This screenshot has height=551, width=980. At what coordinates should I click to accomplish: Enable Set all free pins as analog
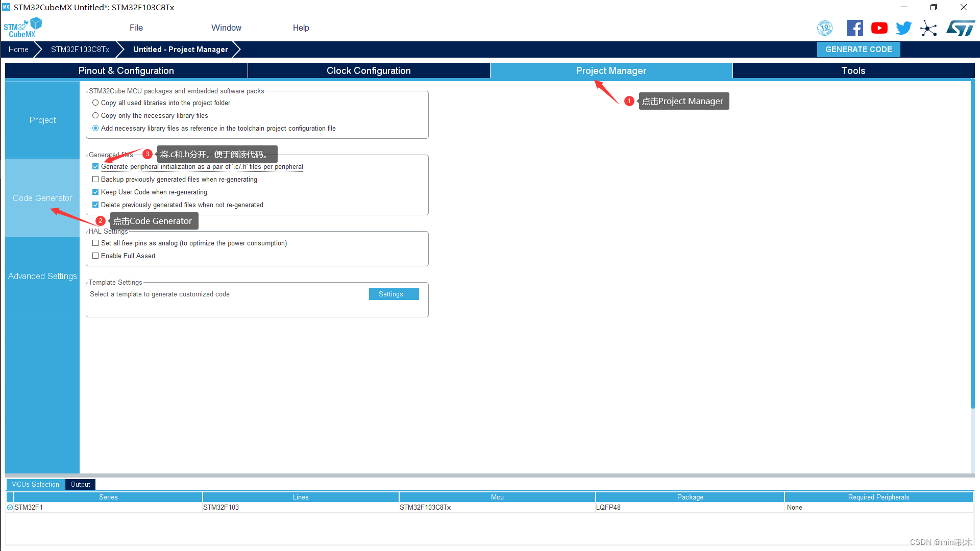click(x=95, y=243)
